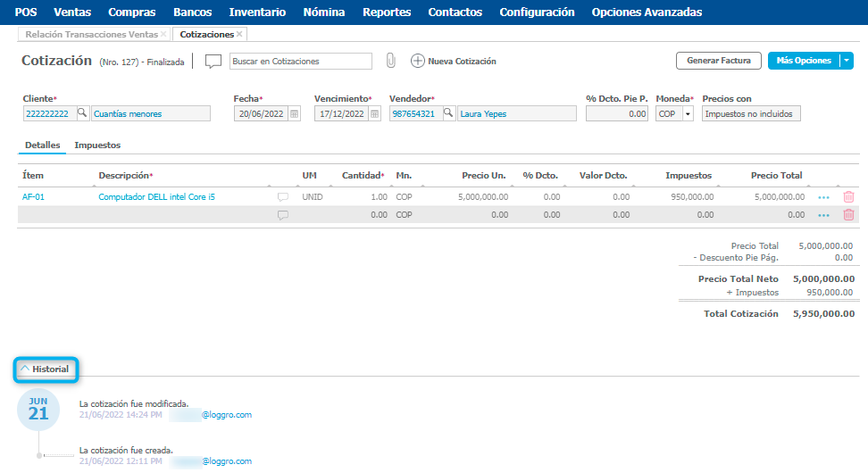Click the comment icon on AF-01 row
Image resolution: width=868 pixels, height=473 pixels.
283,196
